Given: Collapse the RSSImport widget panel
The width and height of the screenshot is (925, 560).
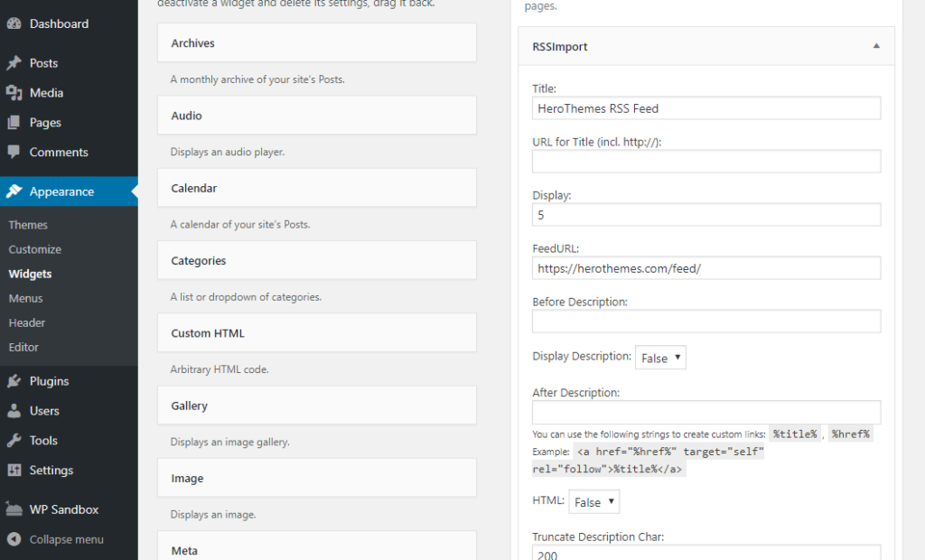Looking at the screenshot, I should tap(874, 45).
